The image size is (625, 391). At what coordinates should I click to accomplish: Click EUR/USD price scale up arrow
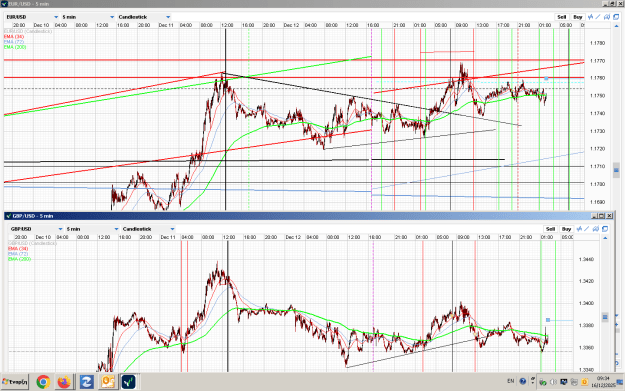point(617,26)
